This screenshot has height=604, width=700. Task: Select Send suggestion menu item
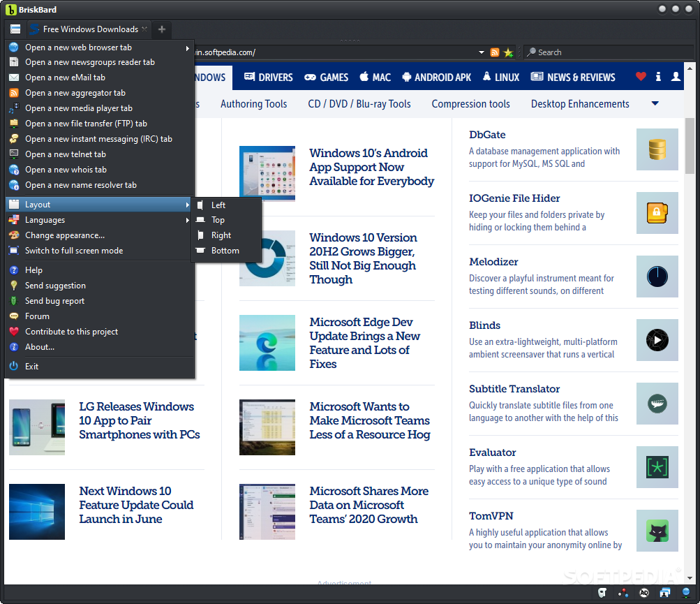[x=100, y=286]
